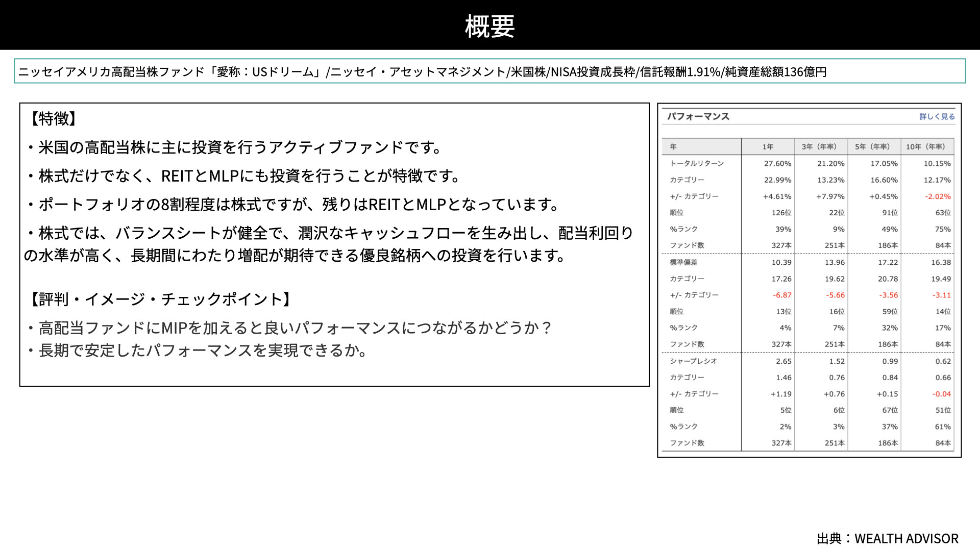The height and width of the screenshot is (551, 980).
Task: Click the 16.38 standard deviation value
Action: point(941,263)
